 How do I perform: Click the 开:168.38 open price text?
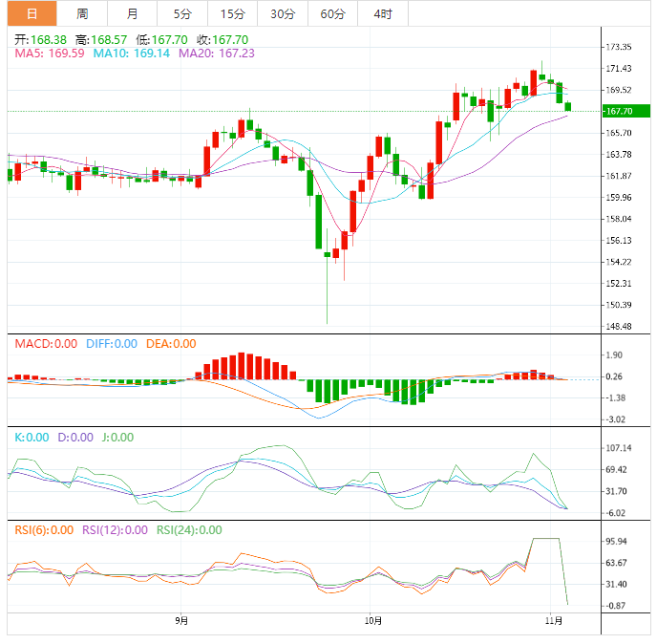[40, 40]
